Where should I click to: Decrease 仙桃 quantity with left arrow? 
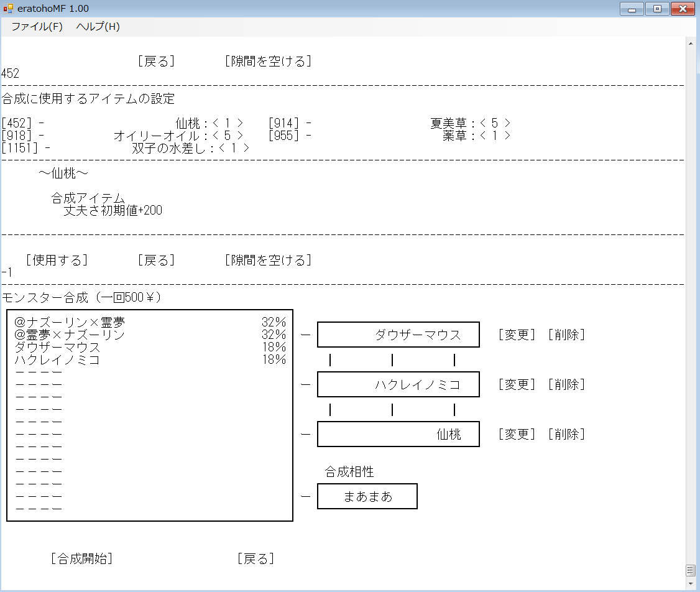(216, 123)
